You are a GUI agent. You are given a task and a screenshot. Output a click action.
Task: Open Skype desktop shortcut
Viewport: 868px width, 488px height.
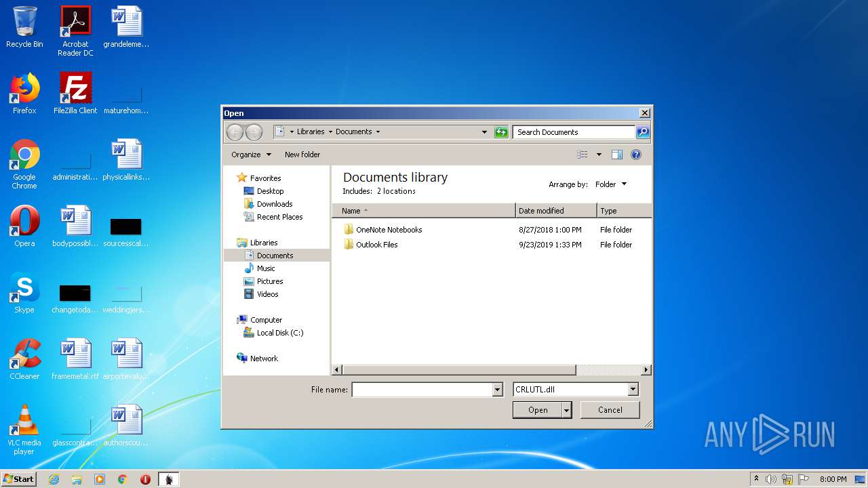click(x=24, y=293)
